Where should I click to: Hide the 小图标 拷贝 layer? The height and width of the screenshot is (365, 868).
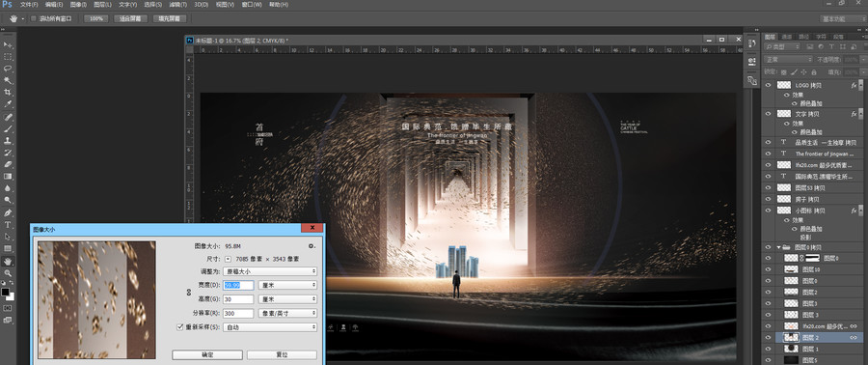[768, 211]
